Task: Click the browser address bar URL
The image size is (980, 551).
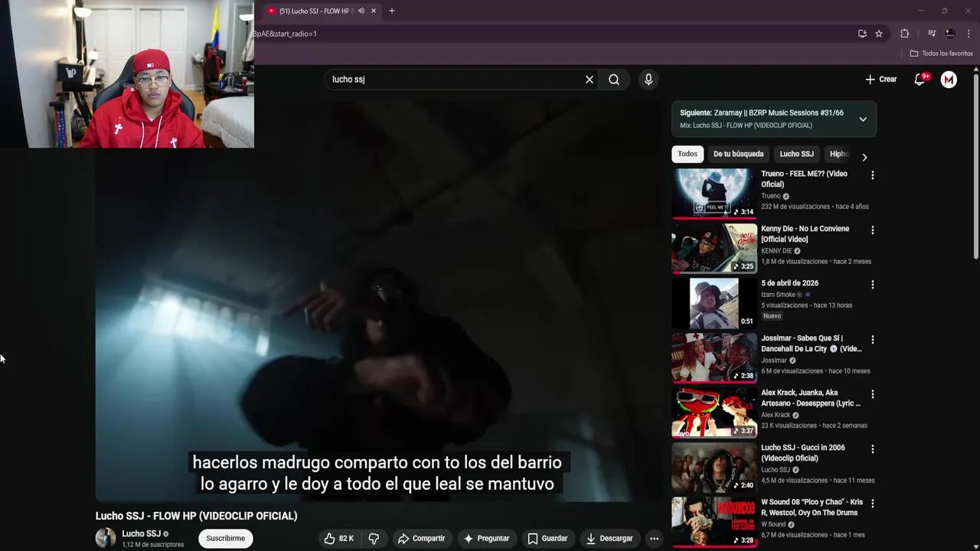Action: tap(285, 34)
